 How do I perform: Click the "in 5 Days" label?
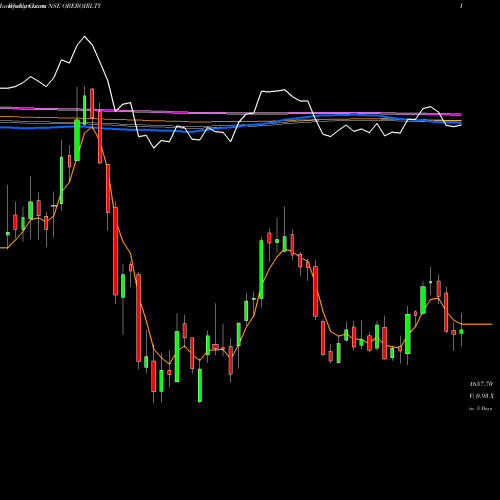481,408
